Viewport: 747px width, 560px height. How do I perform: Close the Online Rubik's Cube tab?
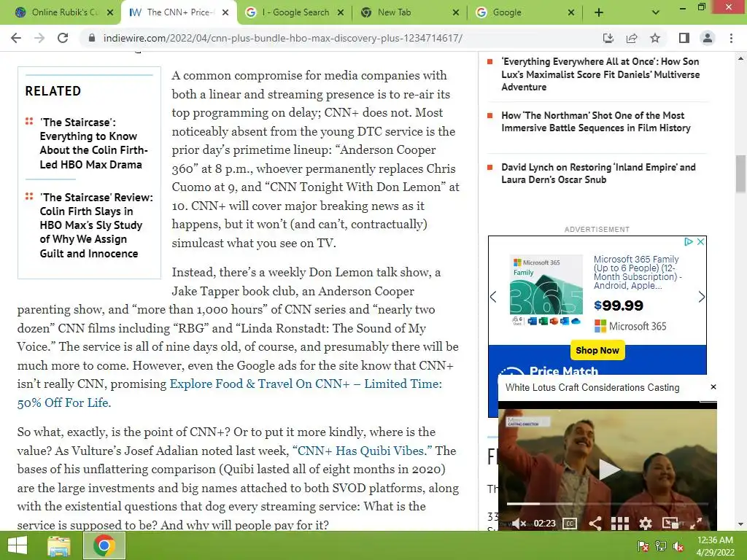click(x=110, y=12)
